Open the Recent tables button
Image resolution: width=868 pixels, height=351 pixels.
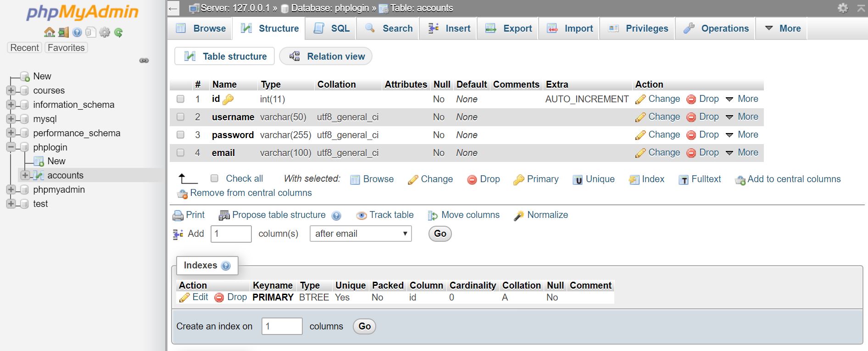pos(25,48)
